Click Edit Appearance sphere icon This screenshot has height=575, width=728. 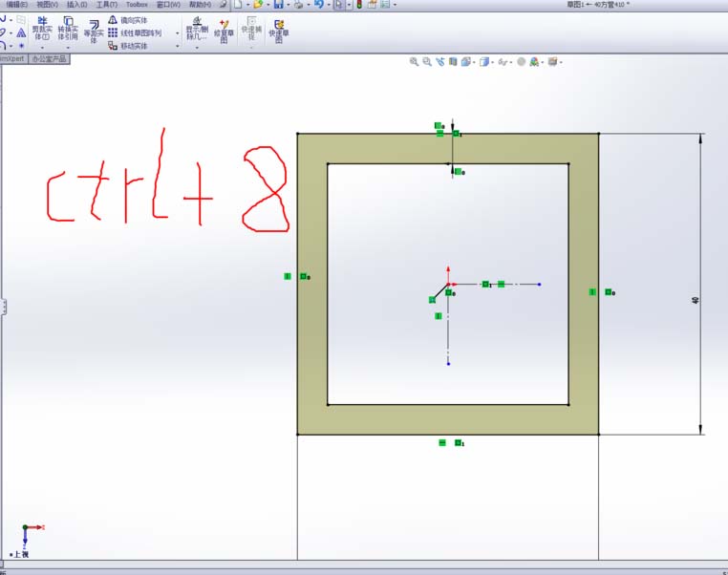[522, 62]
